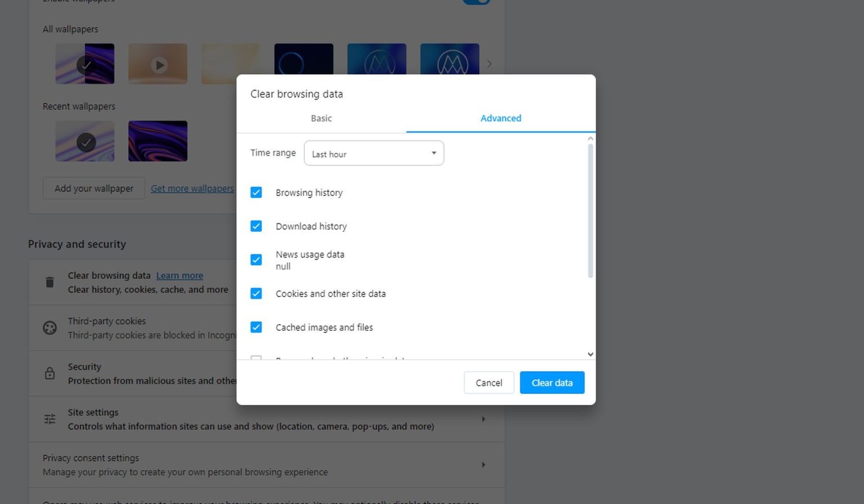Viewport: 864px width, 504px height.
Task: Click the lock icon next to Security
Action: pyautogui.click(x=49, y=373)
